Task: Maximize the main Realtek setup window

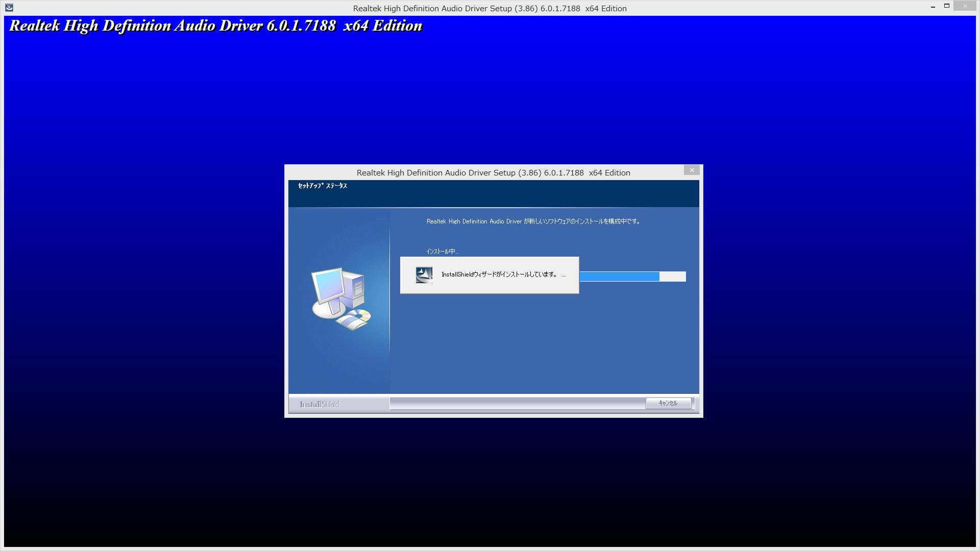Action: coord(946,7)
